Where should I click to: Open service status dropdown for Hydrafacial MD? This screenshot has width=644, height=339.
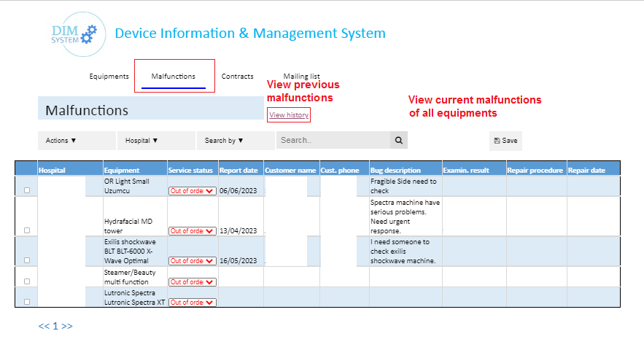[193, 231]
